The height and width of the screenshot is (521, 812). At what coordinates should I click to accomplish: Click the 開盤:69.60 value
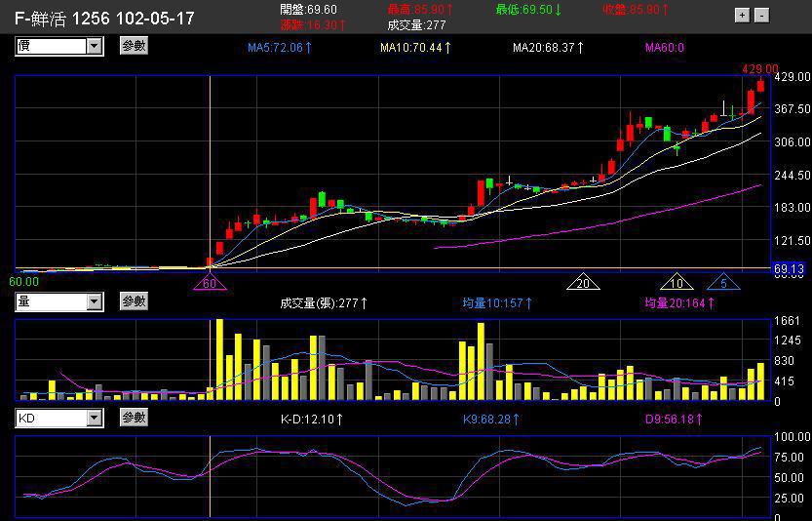[x=308, y=10]
